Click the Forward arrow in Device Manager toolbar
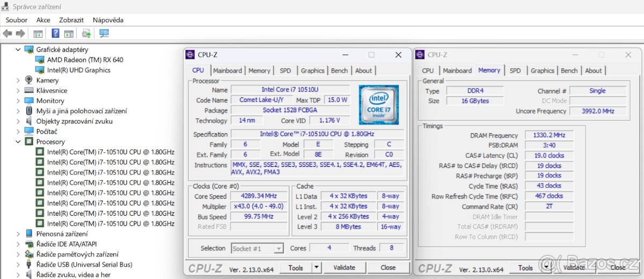644x279 pixels. pyautogui.click(x=20, y=34)
